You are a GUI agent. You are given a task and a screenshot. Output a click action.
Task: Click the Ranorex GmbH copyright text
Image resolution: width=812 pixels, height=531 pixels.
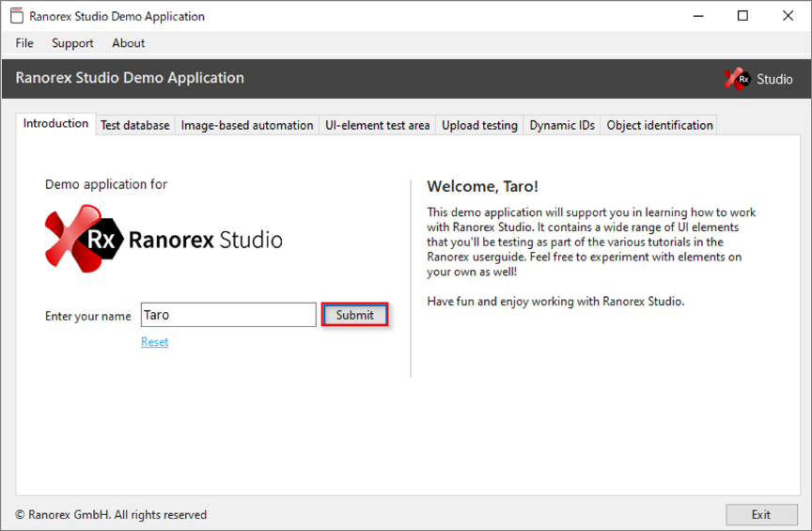[x=111, y=514]
